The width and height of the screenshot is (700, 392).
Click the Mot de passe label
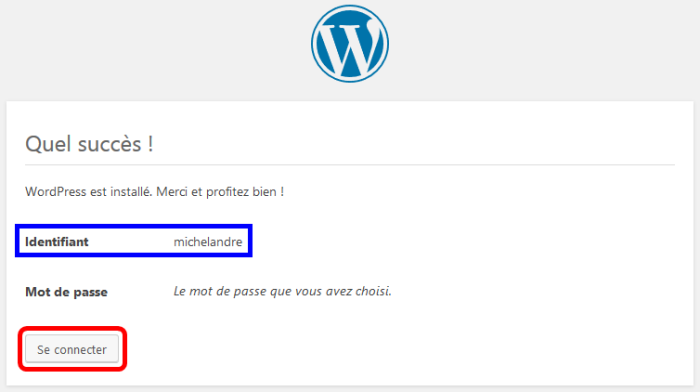coord(67,292)
